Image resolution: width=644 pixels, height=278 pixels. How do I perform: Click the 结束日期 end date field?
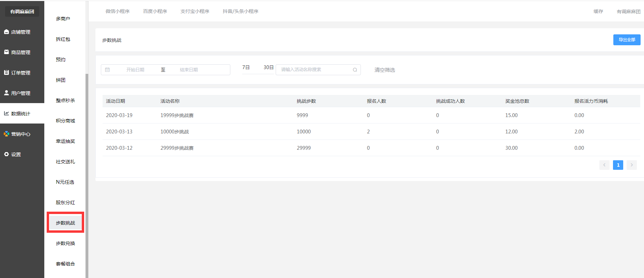[x=189, y=70]
